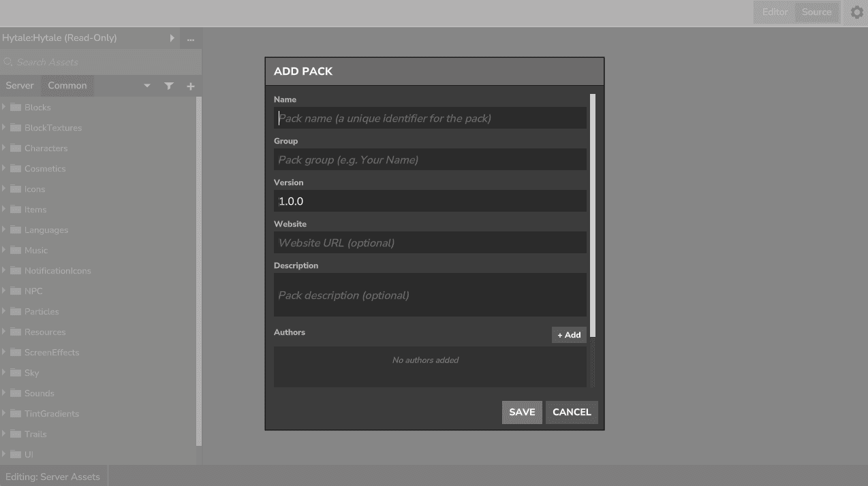Select the Sounds folder icon
Viewport: 868px width, 486px height.
tap(15, 393)
